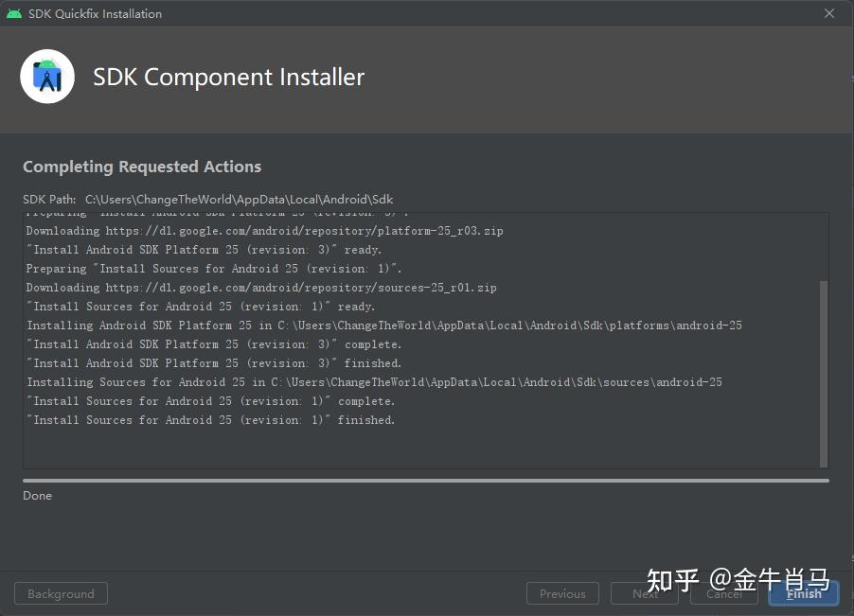Viewport: 854px width, 616px height.
Task: Click the platform-25_r03.zip download line
Action: coord(265,231)
